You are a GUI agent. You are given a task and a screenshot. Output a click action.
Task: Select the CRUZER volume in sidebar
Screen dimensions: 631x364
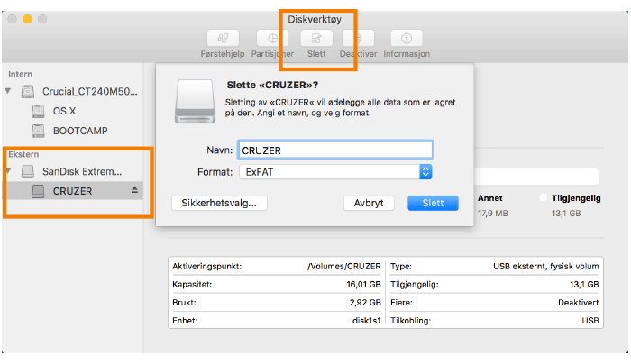pyautogui.click(x=72, y=190)
